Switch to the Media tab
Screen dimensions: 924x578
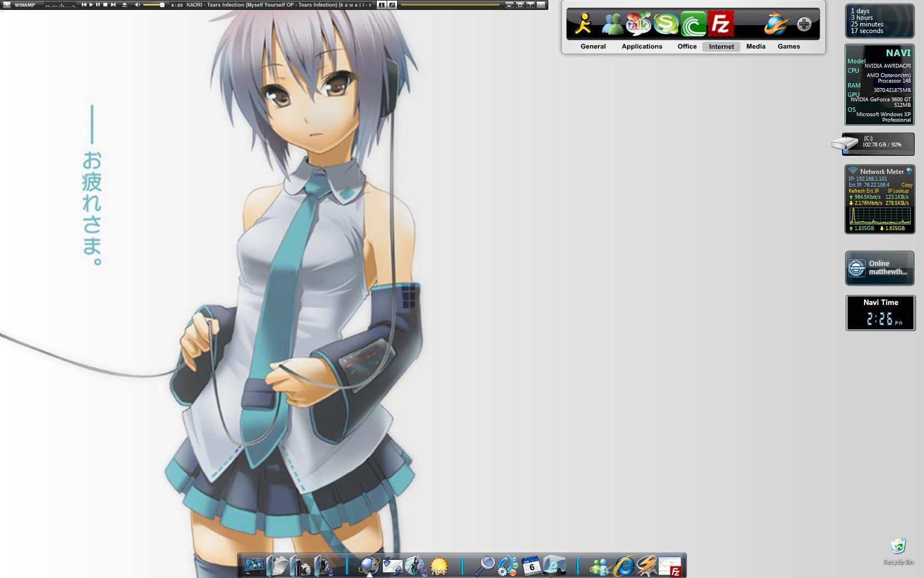pos(756,47)
